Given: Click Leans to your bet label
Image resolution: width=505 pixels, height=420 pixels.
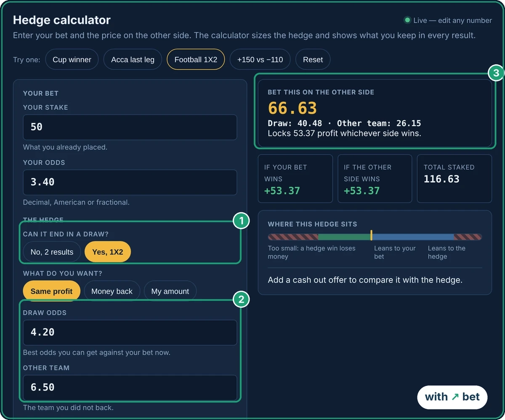Looking at the screenshot, I should click(x=395, y=252).
